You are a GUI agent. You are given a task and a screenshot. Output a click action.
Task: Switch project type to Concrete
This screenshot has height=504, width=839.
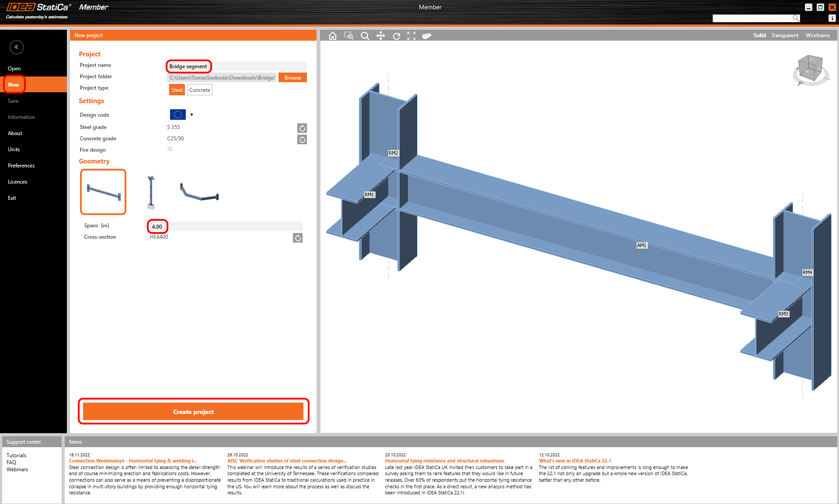coord(199,90)
